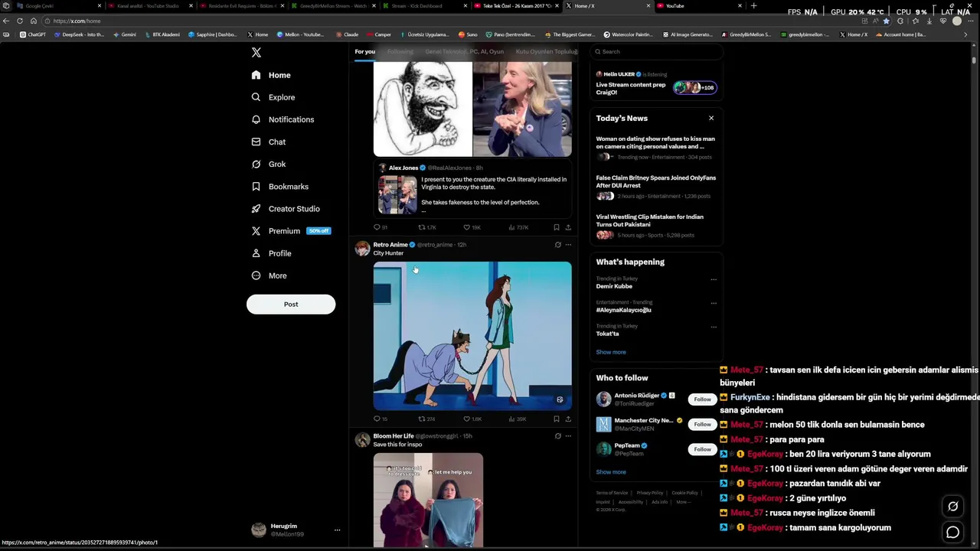The height and width of the screenshot is (551, 980).
Task: Open Explore from the left navigation
Action: [x=273, y=97]
